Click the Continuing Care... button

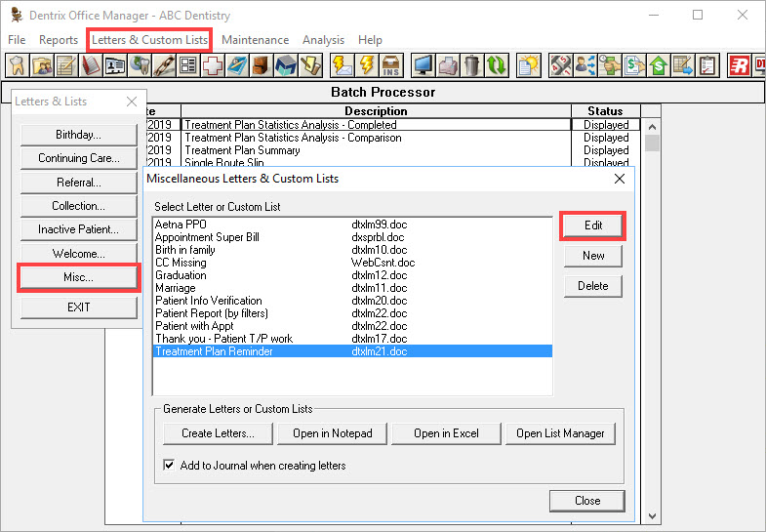tap(79, 158)
